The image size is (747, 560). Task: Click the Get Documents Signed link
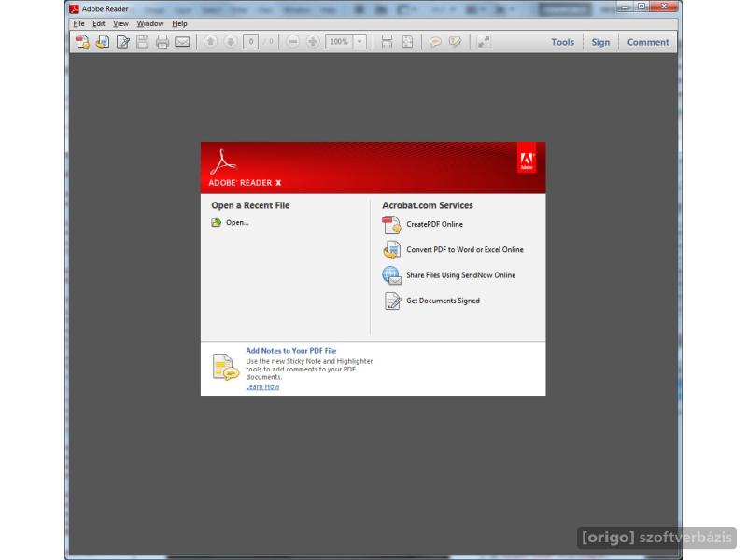(x=443, y=301)
